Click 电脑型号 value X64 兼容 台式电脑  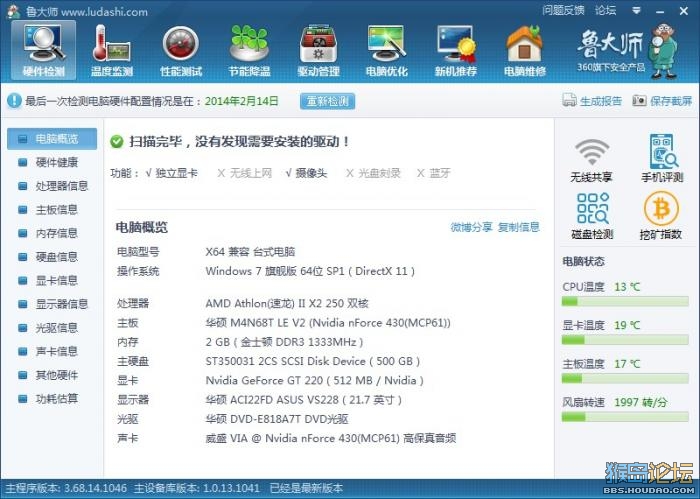point(250,252)
